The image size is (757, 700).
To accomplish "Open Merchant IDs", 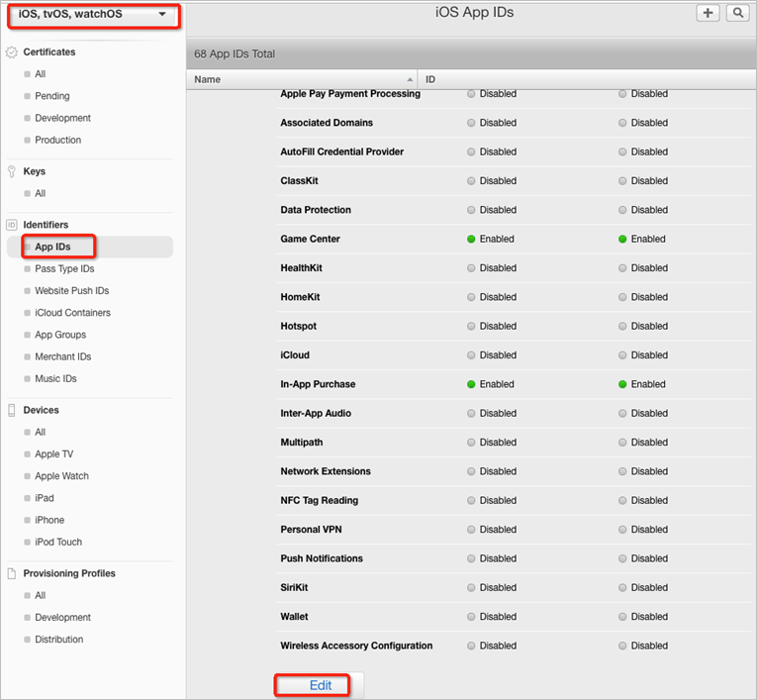I will point(62,356).
